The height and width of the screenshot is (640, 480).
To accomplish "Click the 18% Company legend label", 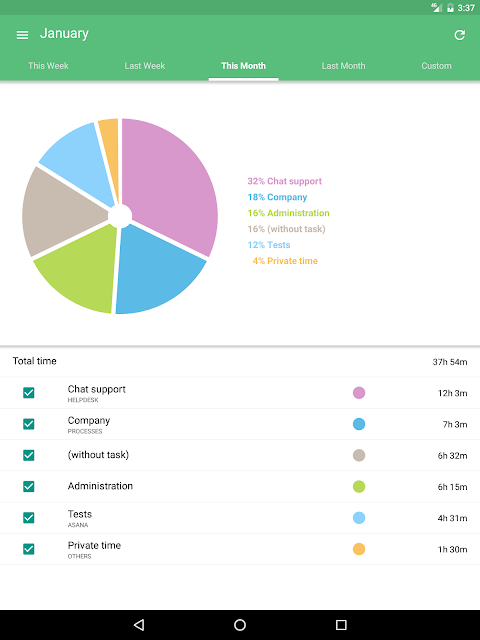I will click(x=277, y=197).
